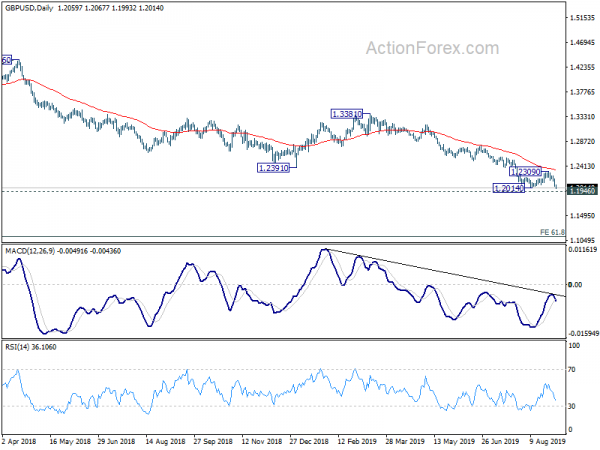This screenshot has width=600, height=450.
Task: Select the 1.20140 support label
Action: click(509, 188)
